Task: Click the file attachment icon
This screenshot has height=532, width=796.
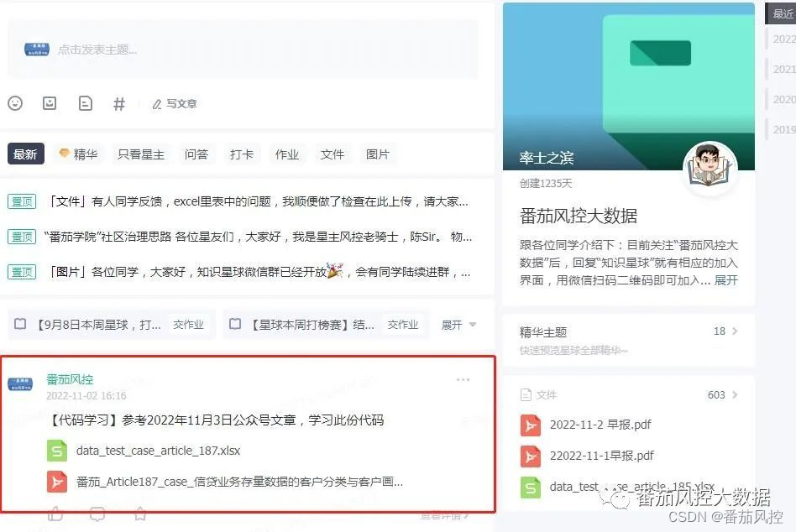Action: 86,103
